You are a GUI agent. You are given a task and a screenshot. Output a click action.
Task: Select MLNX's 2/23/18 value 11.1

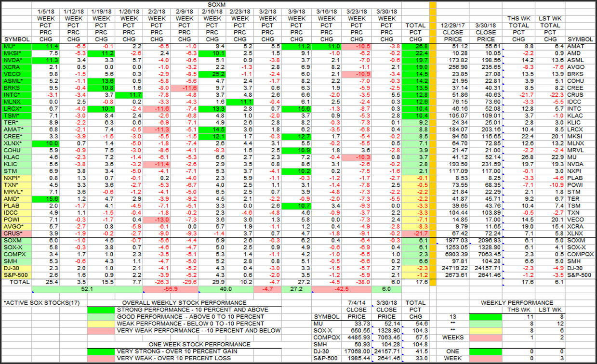click(x=239, y=102)
